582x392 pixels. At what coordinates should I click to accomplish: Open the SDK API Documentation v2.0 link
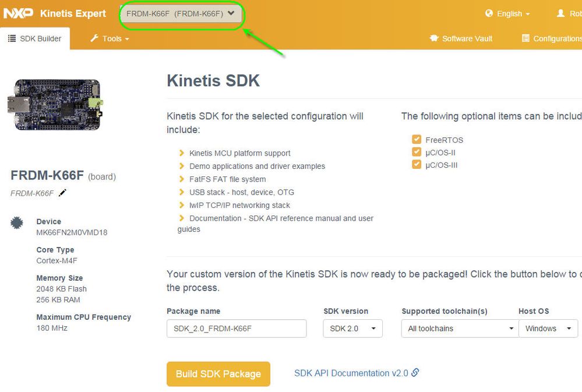pos(351,373)
